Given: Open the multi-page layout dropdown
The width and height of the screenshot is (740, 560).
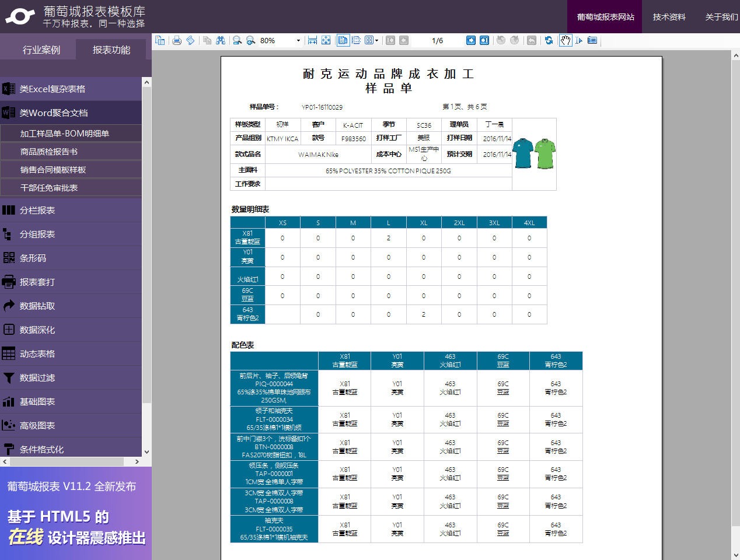Looking at the screenshot, I should click(372, 40).
